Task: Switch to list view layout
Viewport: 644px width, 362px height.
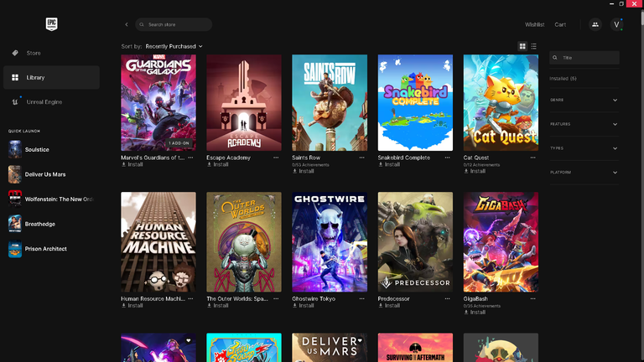Action: coord(533,46)
